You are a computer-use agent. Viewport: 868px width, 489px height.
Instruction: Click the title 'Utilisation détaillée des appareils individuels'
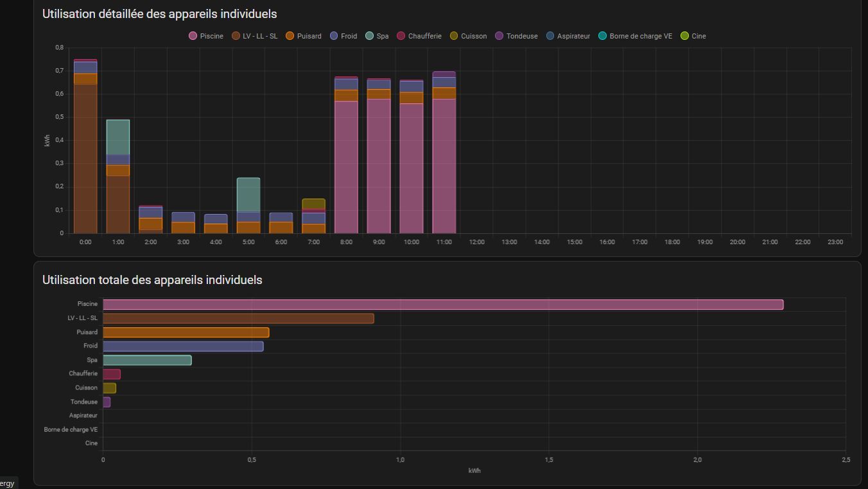tap(160, 13)
